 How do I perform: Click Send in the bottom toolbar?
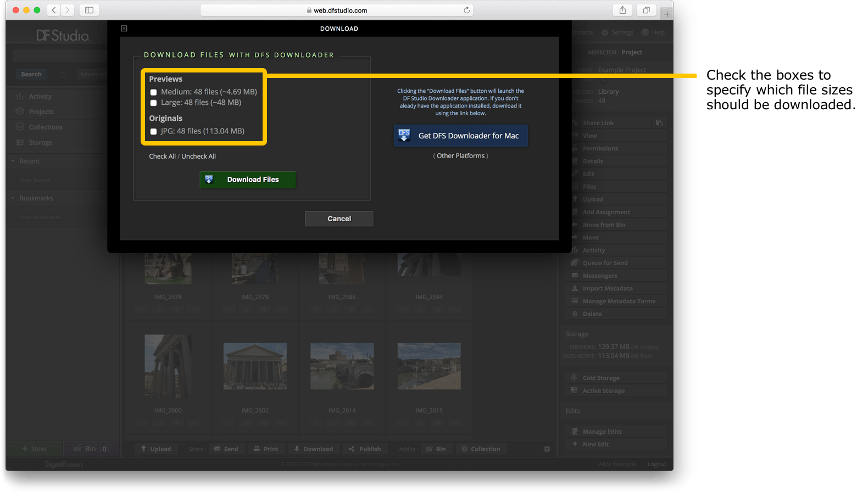coord(226,449)
